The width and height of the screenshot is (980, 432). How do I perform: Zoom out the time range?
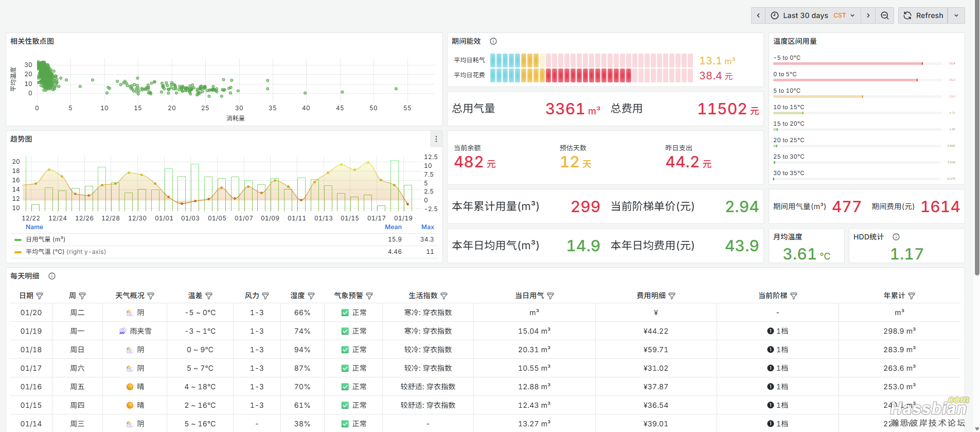click(884, 15)
